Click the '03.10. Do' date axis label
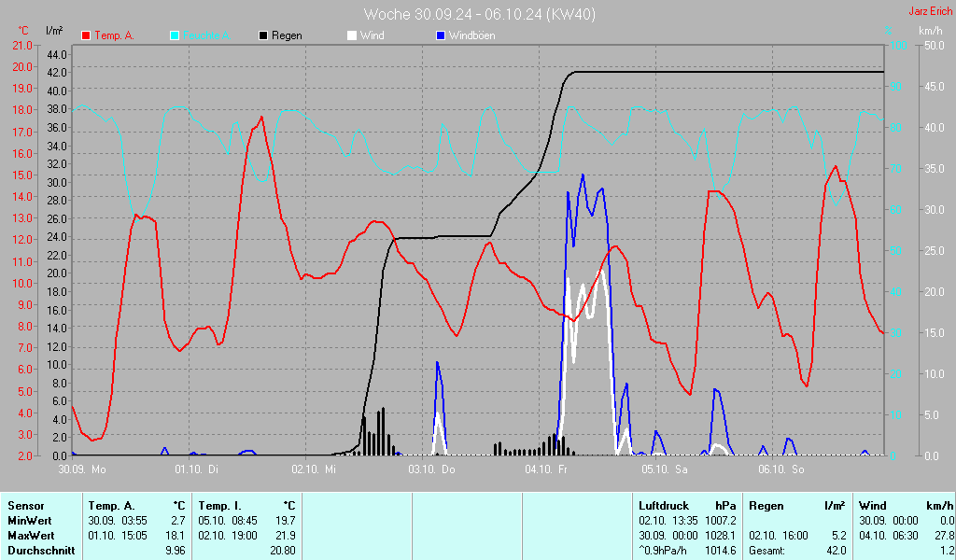 point(431,469)
